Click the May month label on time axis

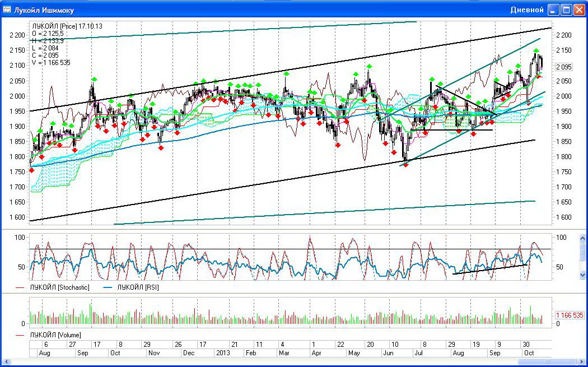pyautogui.click(x=354, y=353)
